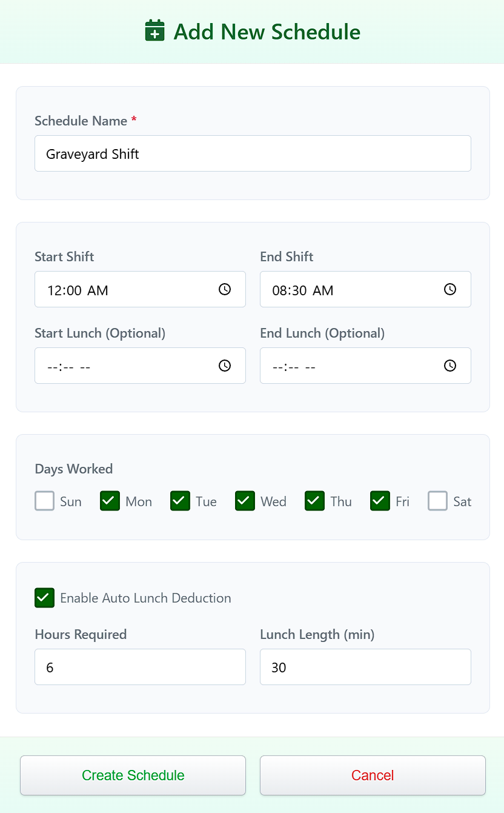Open the End Lunch clock picker

click(449, 366)
